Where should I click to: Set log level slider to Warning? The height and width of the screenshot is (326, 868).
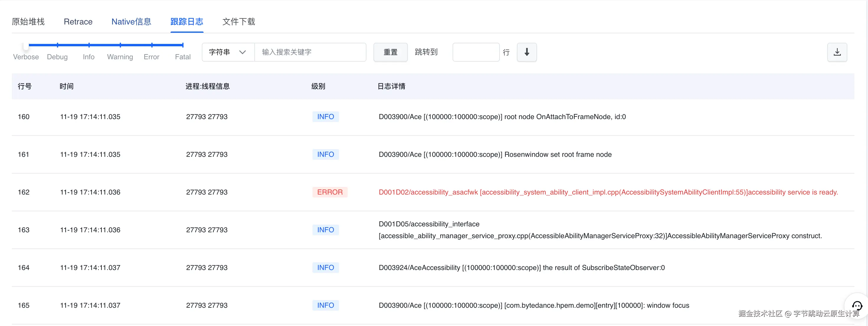pos(120,45)
